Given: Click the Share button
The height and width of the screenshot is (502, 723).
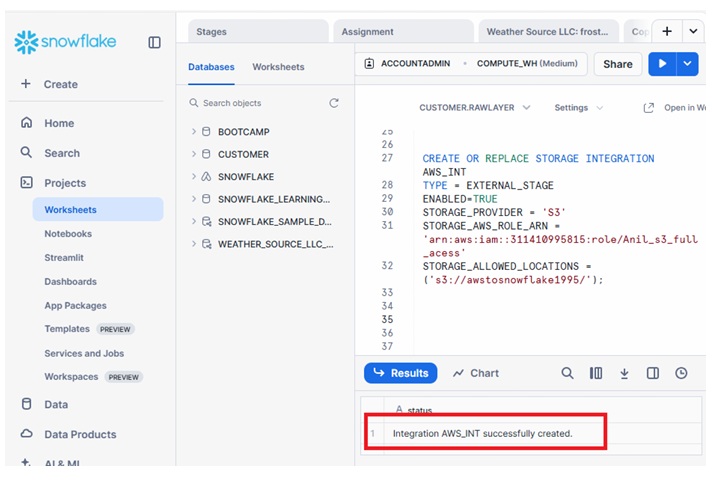Looking at the screenshot, I should (x=617, y=64).
